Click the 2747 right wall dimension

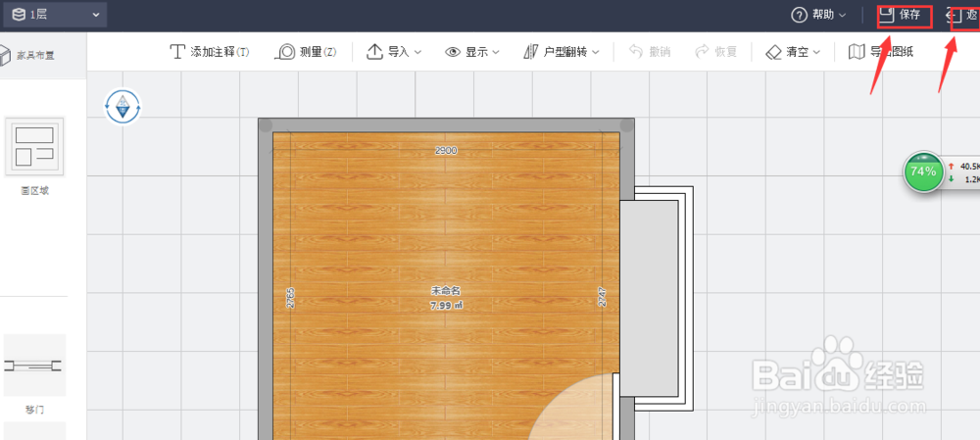click(603, 297)
